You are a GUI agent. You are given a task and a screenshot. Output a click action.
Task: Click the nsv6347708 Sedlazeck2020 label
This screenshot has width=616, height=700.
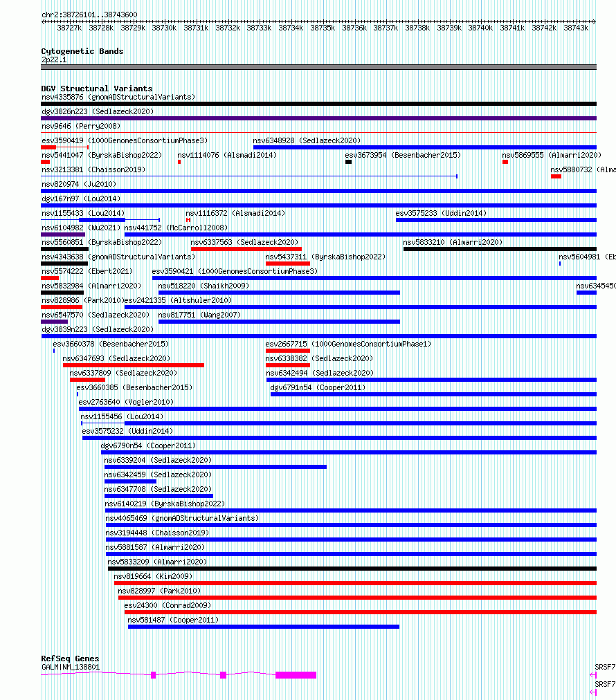[x=158, y=489]
